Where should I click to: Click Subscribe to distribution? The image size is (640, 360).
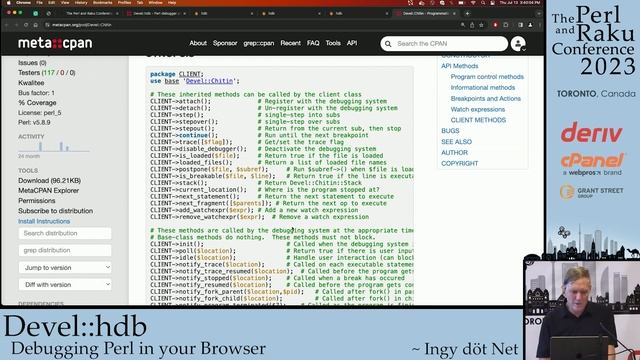pos(56,211)
